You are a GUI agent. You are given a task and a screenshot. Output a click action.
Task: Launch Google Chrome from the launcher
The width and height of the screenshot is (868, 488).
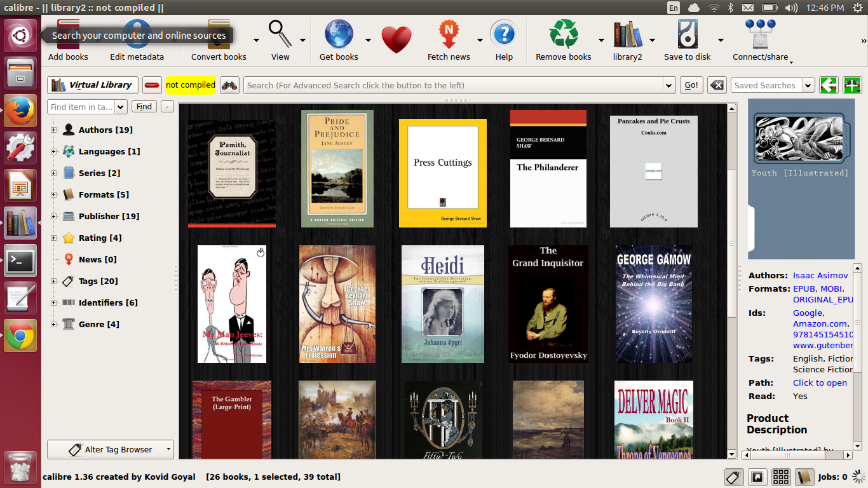click(20, 335)
